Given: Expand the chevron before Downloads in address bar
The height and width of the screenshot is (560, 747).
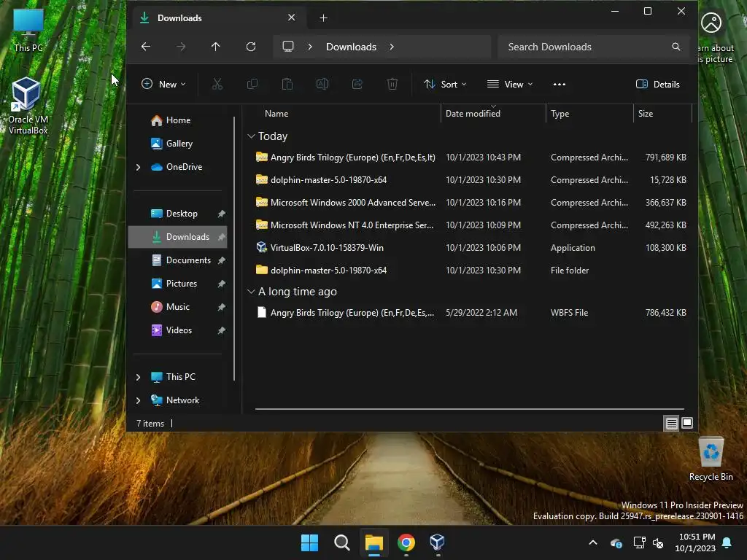Looking at the screenshot, I should click(x=310, y=47).
